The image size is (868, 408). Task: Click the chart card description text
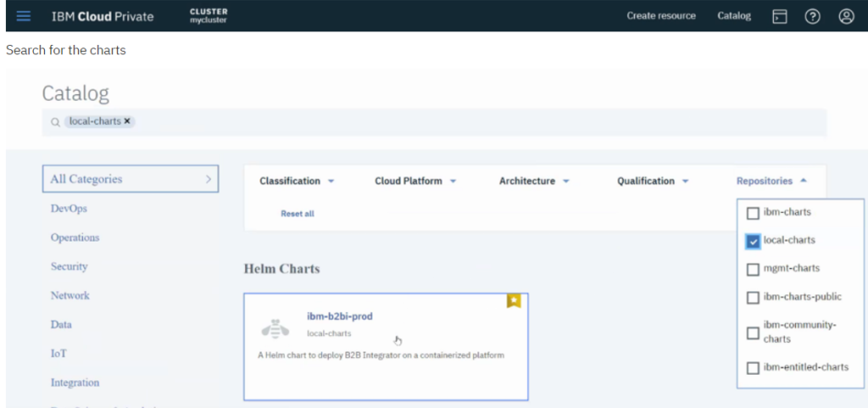point(381,355)
